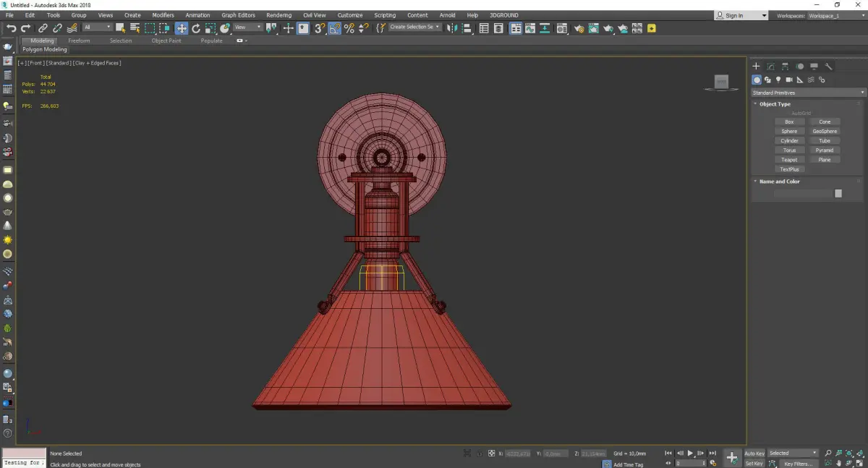Open Select by Name list icon
Image resolution: width=868 pixels, height=468 pixels.
click(x=135, y=28)
